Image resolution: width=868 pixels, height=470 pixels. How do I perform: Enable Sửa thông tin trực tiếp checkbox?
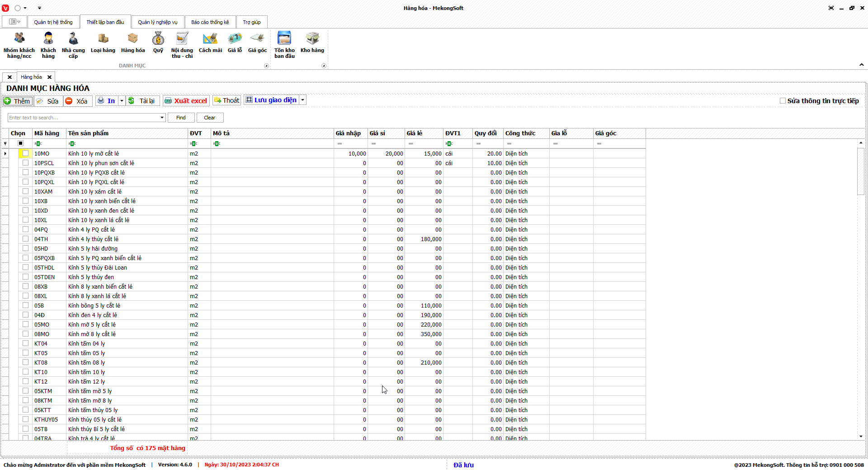(x=783, y=101)
